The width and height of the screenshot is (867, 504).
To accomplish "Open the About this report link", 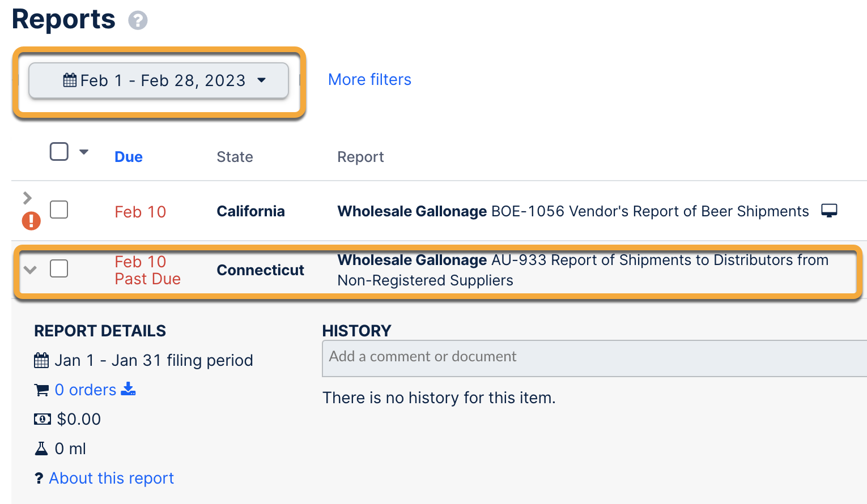I will 111,479.
